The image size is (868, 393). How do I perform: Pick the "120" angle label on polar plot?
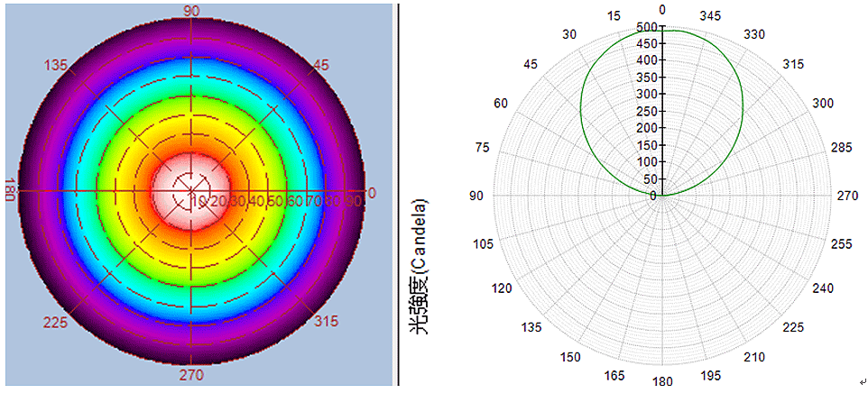(502, 288)
